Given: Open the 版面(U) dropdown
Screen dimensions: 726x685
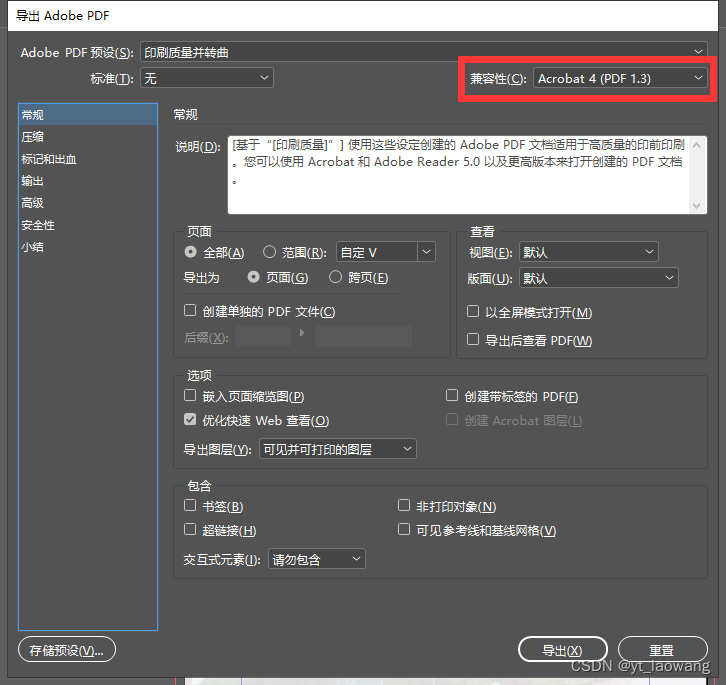Looking at the screenshot, I should (599, 278).
